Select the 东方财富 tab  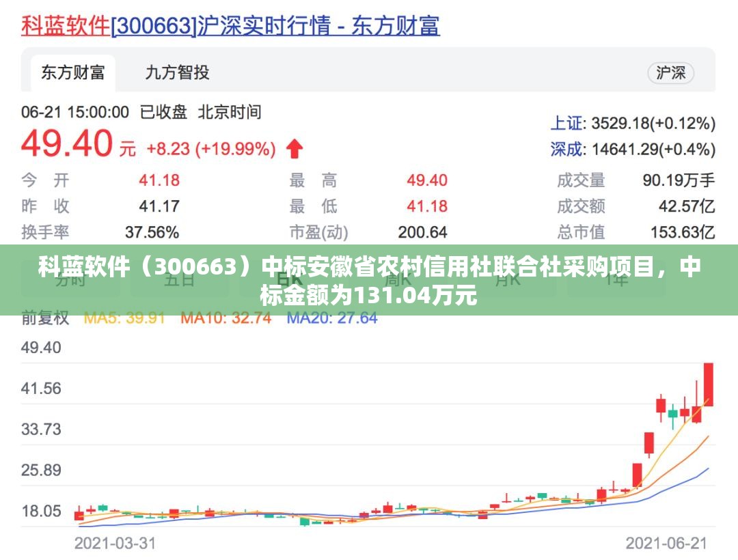pos(73,73)
